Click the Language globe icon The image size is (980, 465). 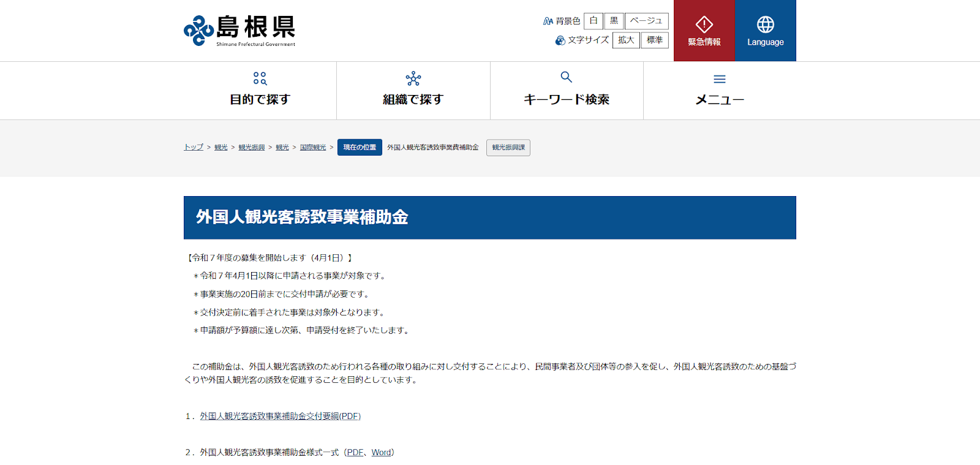tap(766, 25)
